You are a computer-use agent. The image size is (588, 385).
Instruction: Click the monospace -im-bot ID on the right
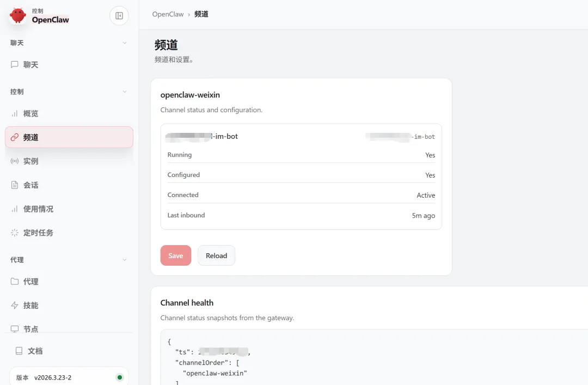(401, 137)
